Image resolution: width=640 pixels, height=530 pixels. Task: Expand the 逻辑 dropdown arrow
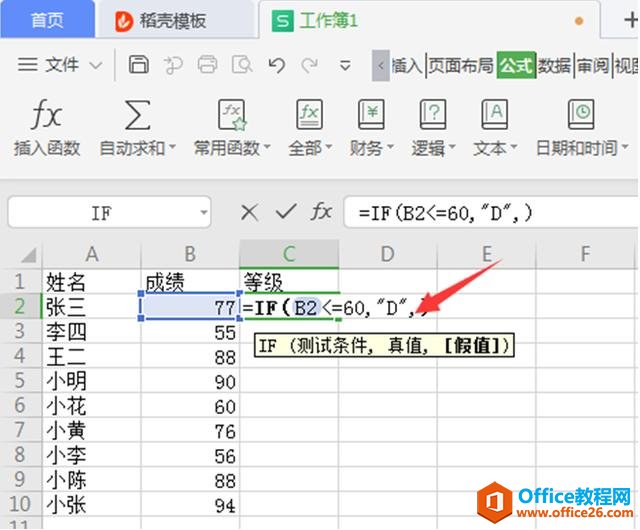(452, 147)
